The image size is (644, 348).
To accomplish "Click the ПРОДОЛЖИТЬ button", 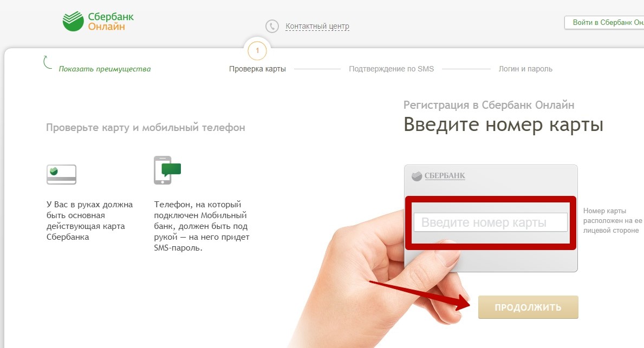I will tap(528, 307).
